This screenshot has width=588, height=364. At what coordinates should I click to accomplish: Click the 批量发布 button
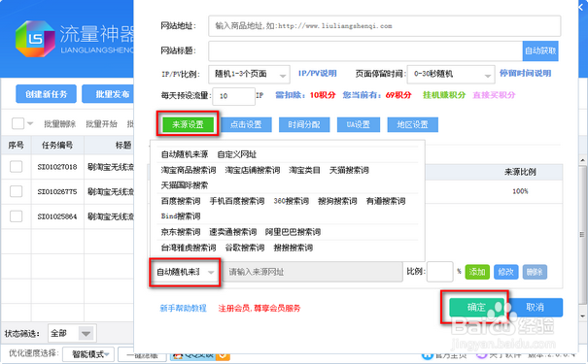(109, 93)
